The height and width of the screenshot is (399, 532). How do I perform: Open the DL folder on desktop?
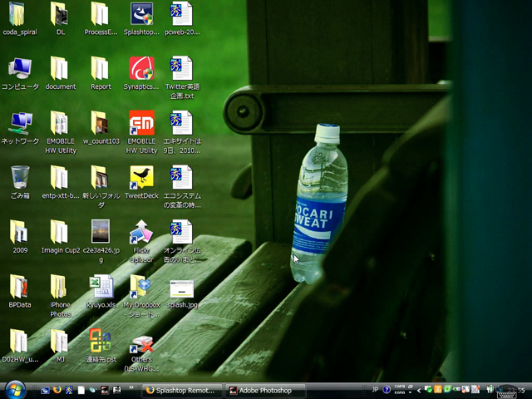point(60,14)
